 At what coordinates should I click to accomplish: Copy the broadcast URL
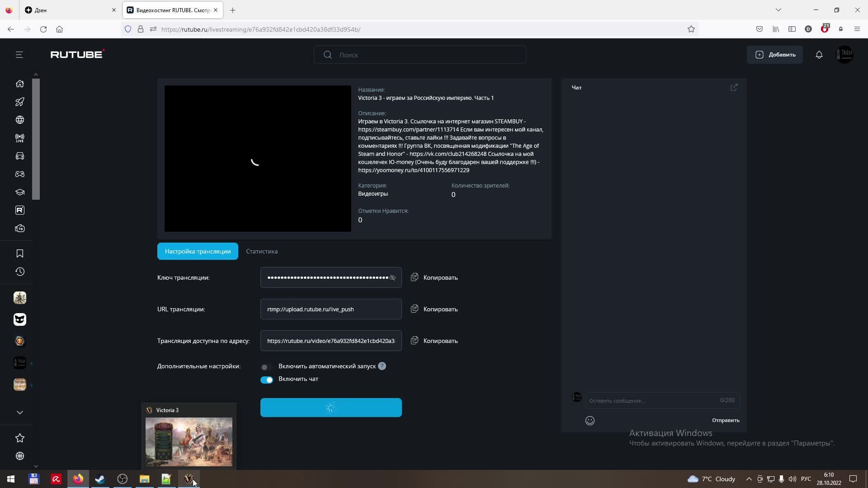(434, 310)
